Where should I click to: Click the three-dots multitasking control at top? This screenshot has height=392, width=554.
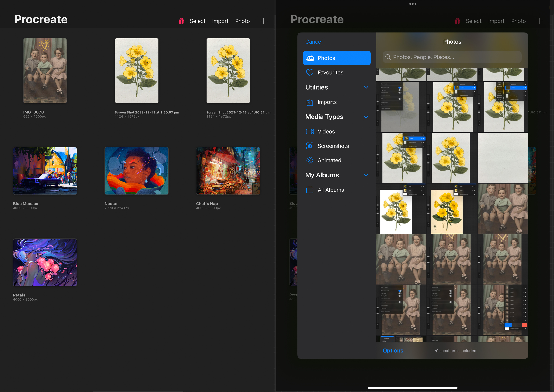pyautogui.click(x=413, y=4)
